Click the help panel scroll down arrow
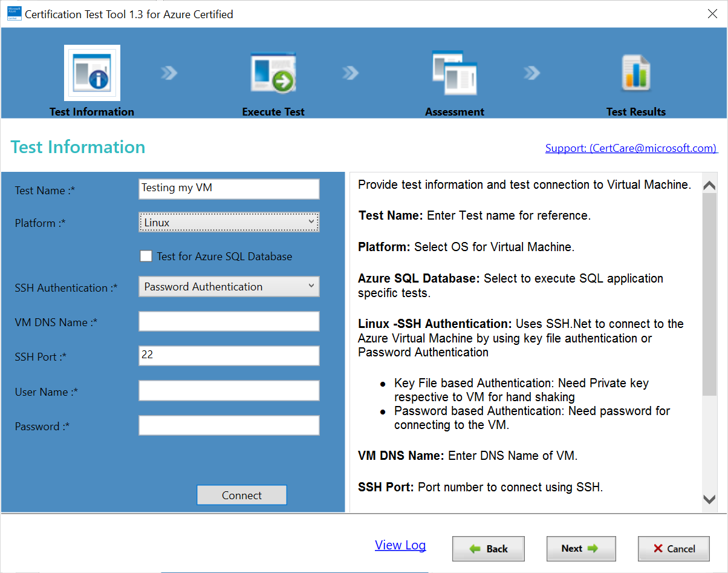Screen dimensions: 728x573 [x=709, y=499]
